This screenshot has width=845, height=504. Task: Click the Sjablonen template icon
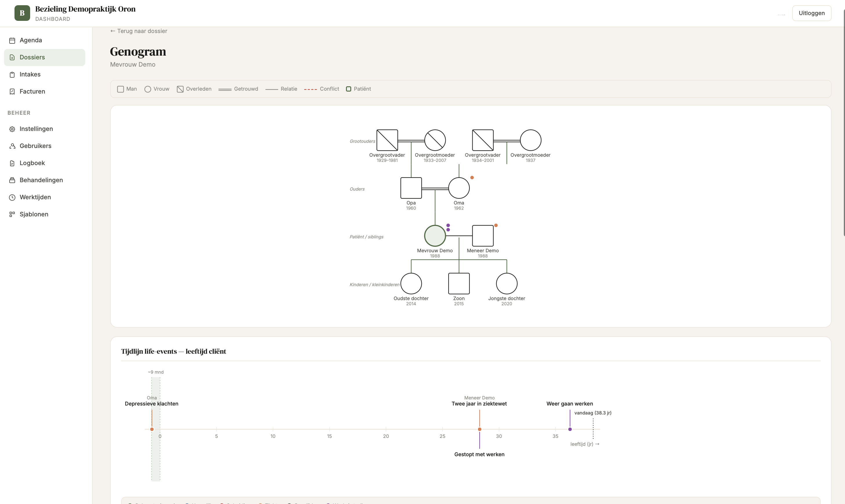point(12,214)
